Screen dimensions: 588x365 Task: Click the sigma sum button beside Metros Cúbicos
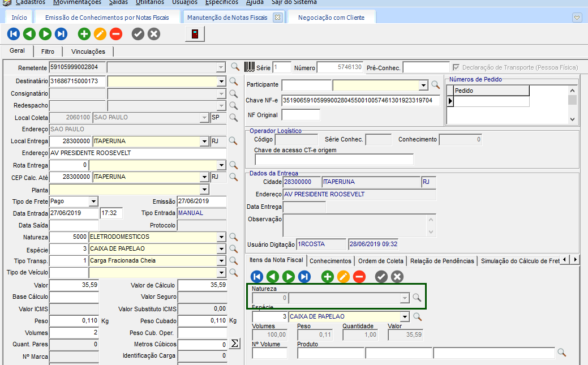(235, 344)
